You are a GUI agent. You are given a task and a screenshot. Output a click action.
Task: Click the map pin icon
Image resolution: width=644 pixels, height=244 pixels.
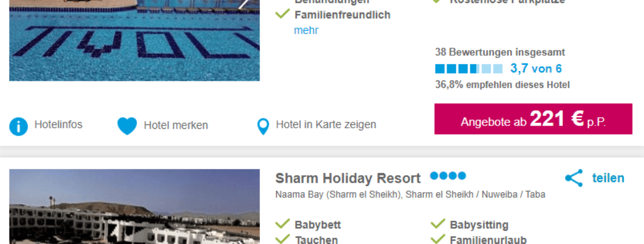coord(263,126)
